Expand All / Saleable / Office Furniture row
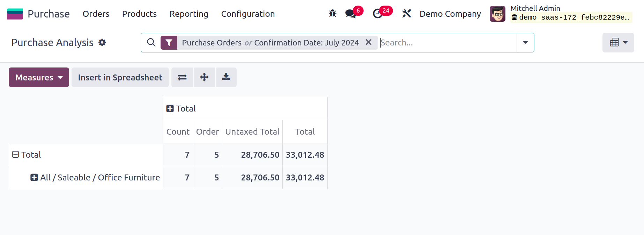Viewport: 644px width, 235px height. tap(34, 178)
